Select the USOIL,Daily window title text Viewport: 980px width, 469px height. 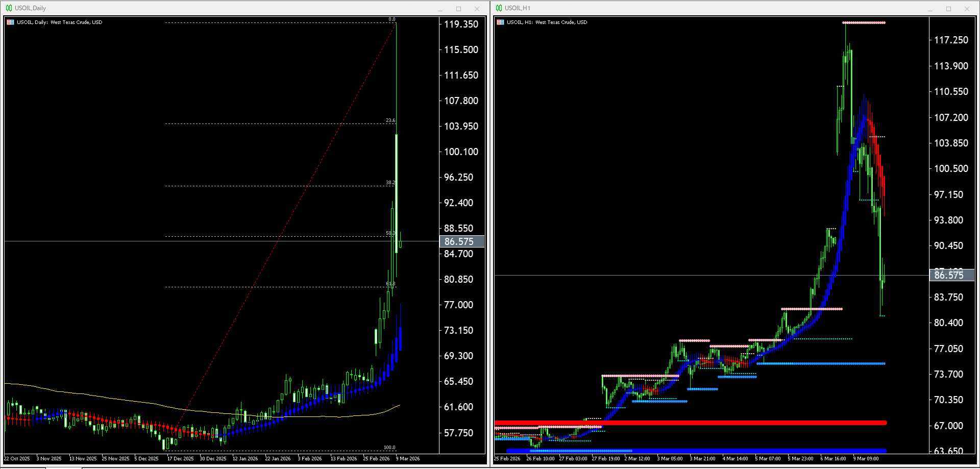pos(30,8)
